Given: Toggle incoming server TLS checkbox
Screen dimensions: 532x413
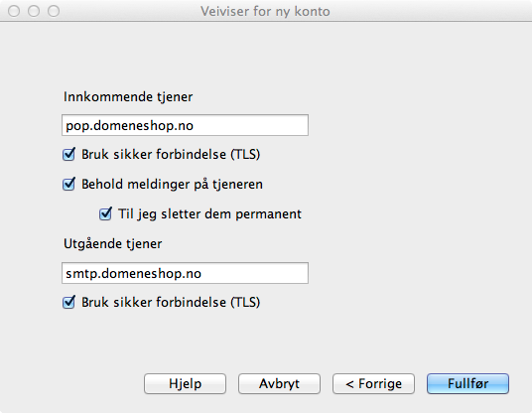Looking at the screenshot, I should [x=68, y=155].
